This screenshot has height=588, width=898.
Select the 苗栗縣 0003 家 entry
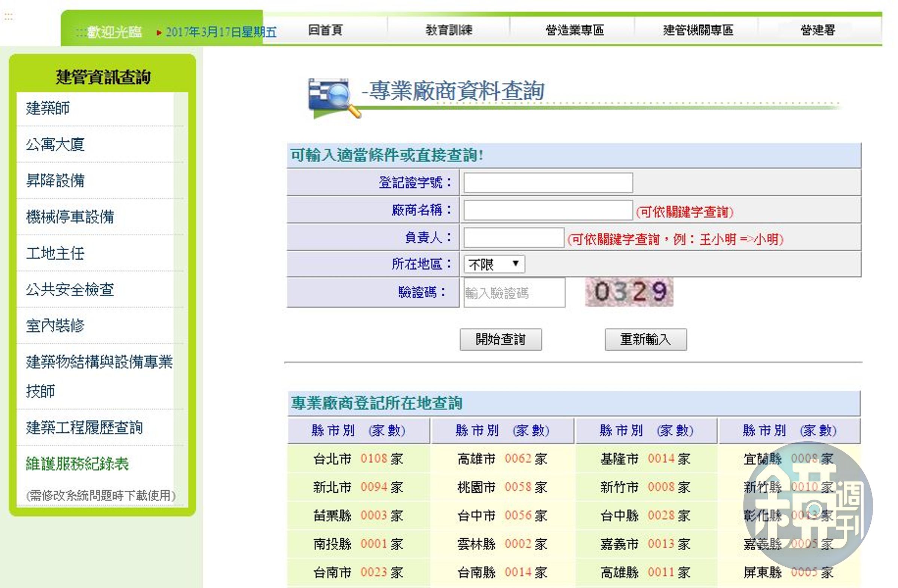pyautogui.click(x=358, y=515)
